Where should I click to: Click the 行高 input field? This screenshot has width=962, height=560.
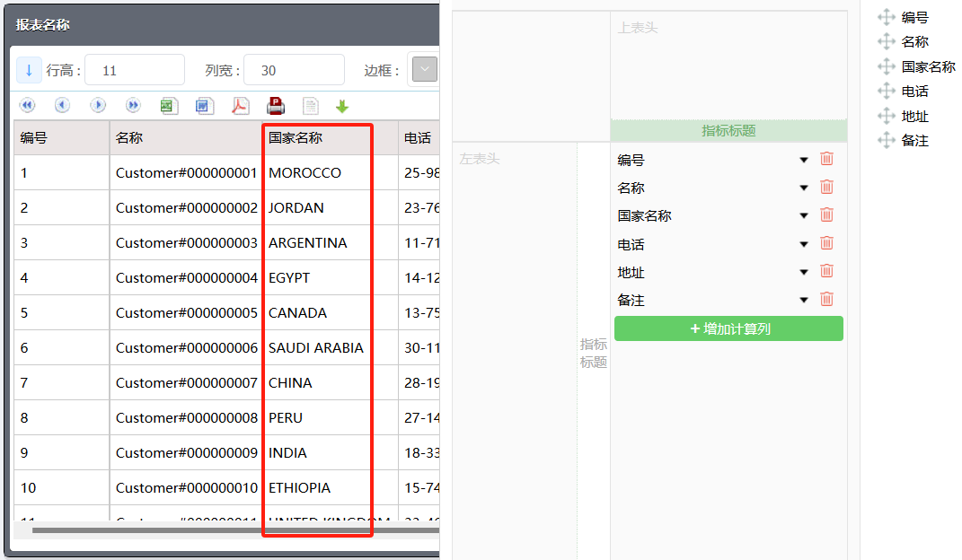tap(135, 70)
